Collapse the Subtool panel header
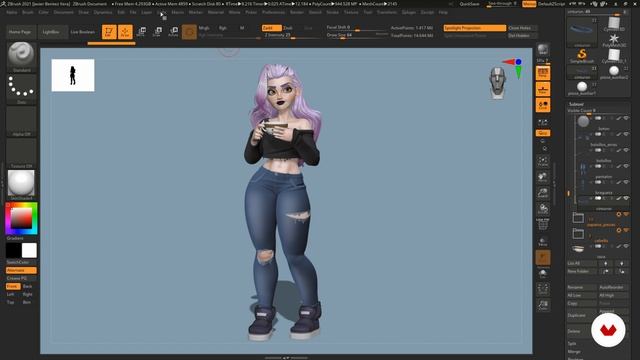This screenshot has width=640, height=360. tap(576, 104)
